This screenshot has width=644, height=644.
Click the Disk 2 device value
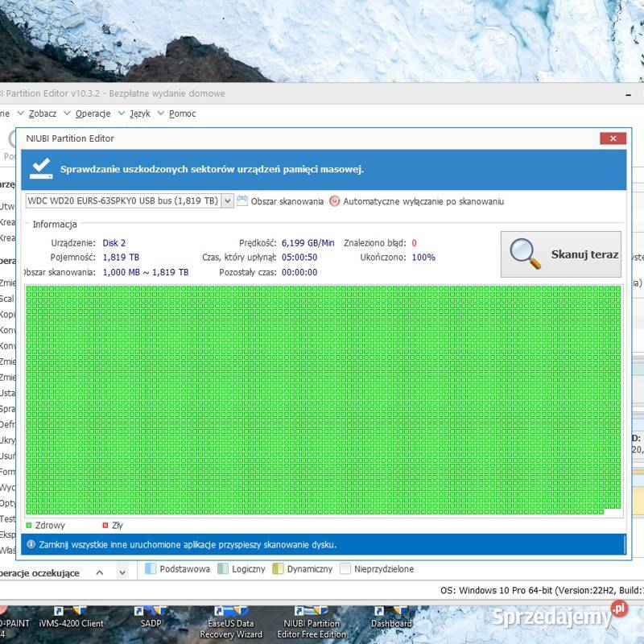114,243
